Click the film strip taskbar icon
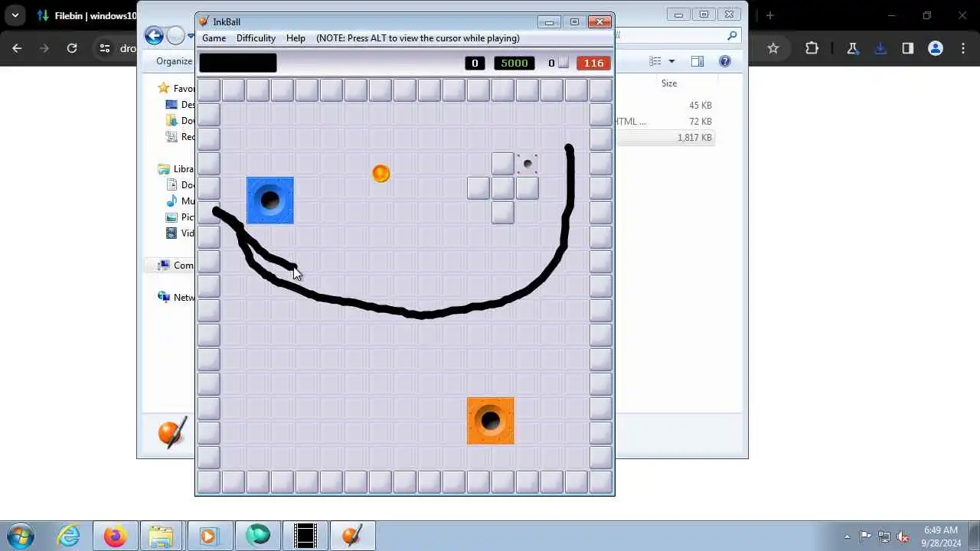Screen dimensions: 980x551 [x=305, y=536]
